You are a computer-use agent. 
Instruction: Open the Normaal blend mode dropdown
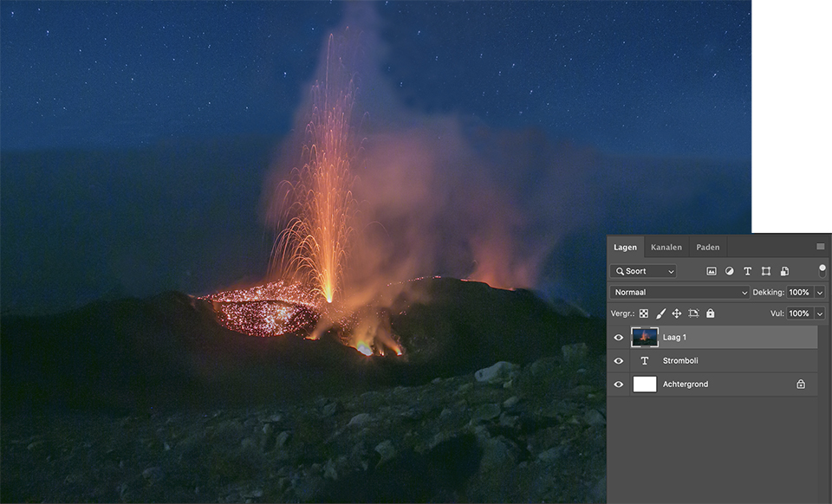[679, 292]
